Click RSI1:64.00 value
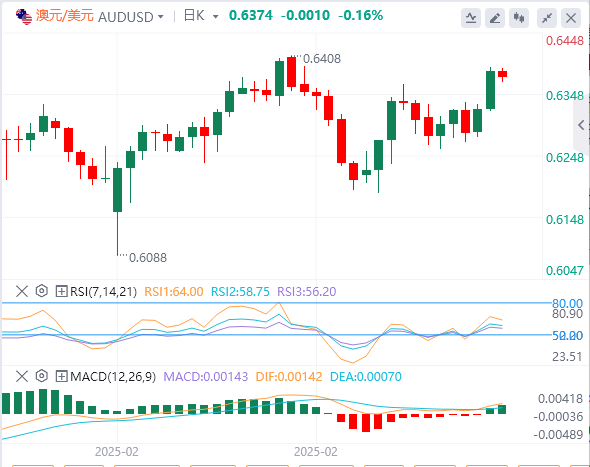The image size is (590, 467). [x=174, y=292]
